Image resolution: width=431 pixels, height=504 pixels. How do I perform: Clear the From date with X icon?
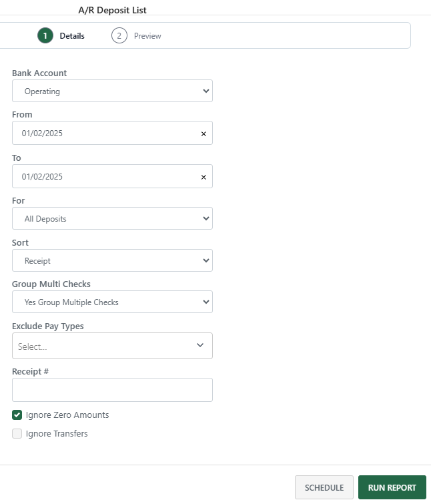click(203, 134)
